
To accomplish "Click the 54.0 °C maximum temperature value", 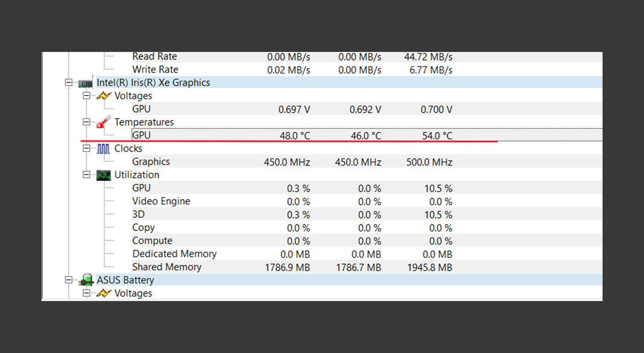I will (x=437, y=136).
